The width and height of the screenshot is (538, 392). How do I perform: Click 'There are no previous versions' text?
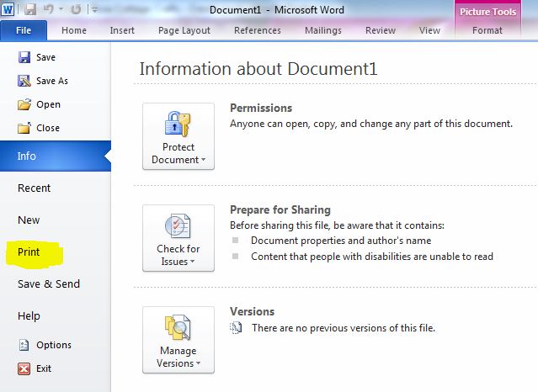(x=344, y=328)
